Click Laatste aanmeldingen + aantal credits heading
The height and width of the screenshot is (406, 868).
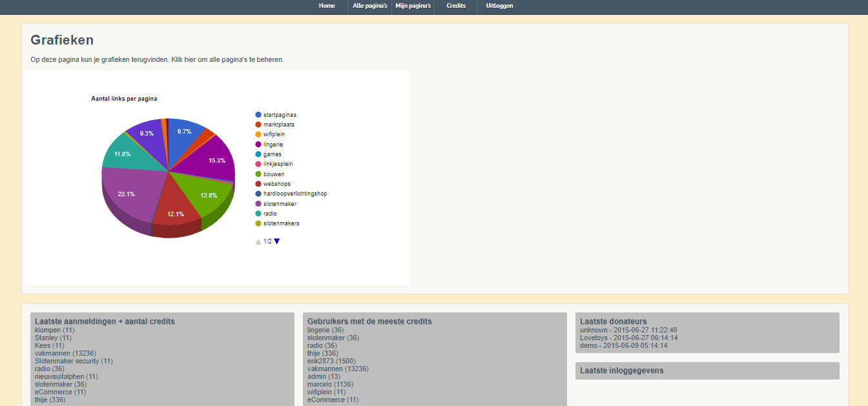[105, 321]
